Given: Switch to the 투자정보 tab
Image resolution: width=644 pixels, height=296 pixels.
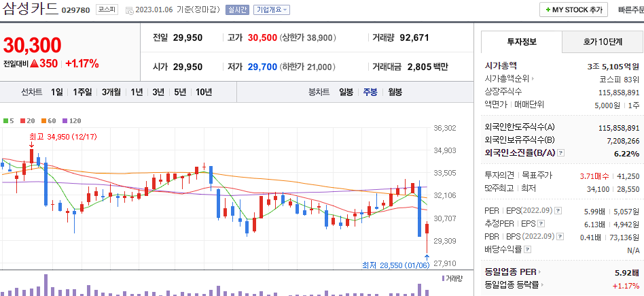Looking at the screenshot, I should (522, 42).
